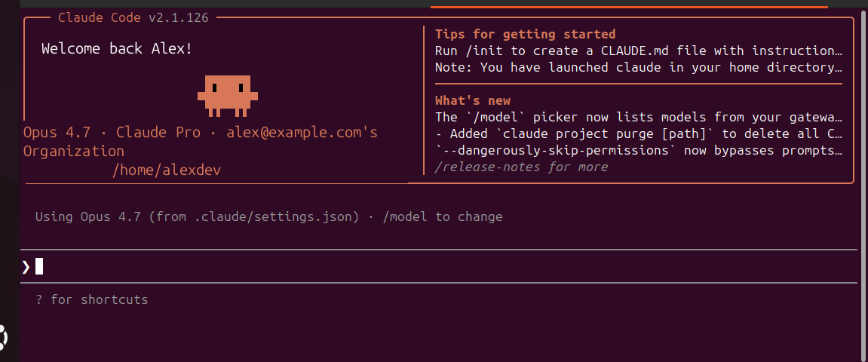Viewport: 868px width, 362px height.
Task: Click the "Using Opus 4.7" status message
Action: [87, 216]
